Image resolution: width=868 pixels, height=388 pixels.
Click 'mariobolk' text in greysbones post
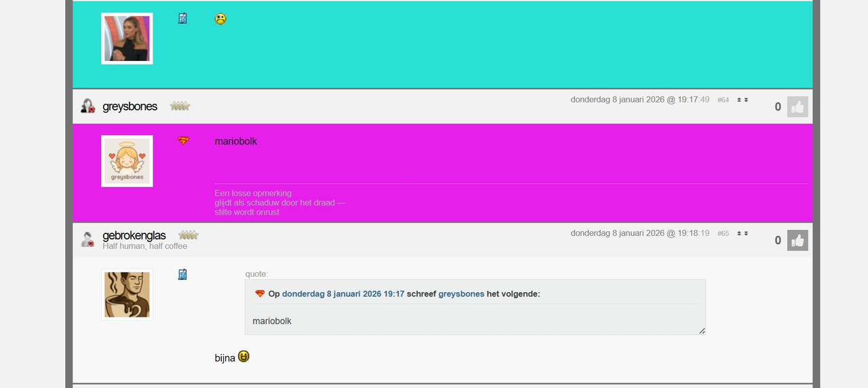[x=236, y=141]
